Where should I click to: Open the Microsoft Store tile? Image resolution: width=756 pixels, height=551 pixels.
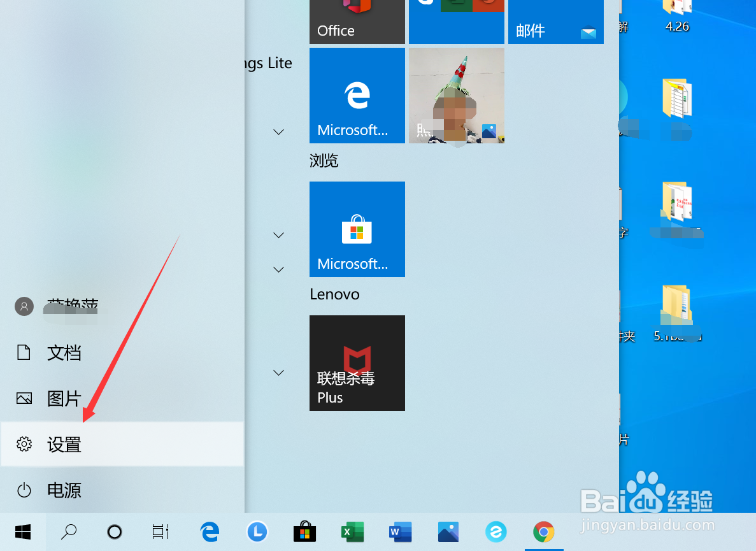coord(357,229)
